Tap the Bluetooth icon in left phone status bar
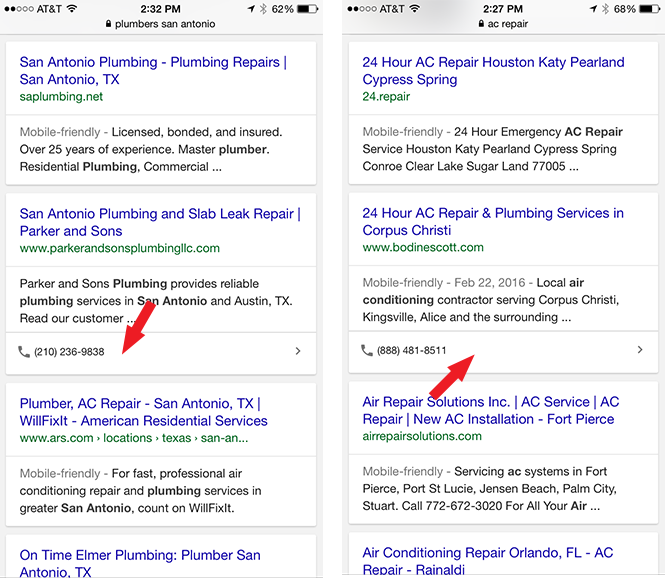Viewport: 665px width, 578px height. [263, 9]
